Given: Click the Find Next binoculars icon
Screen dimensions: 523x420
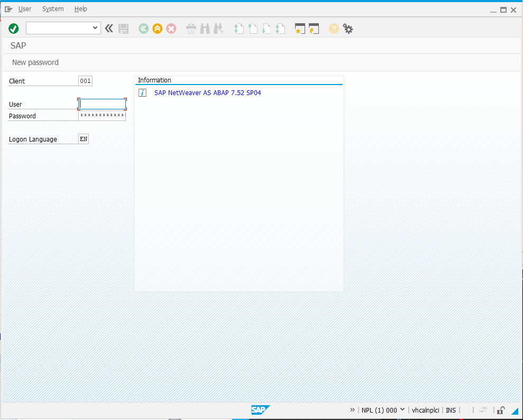Looking at the screenshot, I should click(x=218, y=29).
